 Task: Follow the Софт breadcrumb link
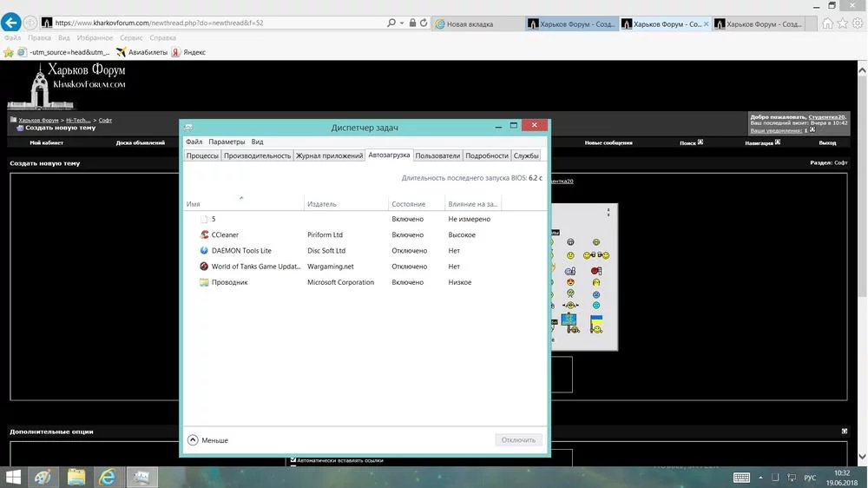(105, 120)
